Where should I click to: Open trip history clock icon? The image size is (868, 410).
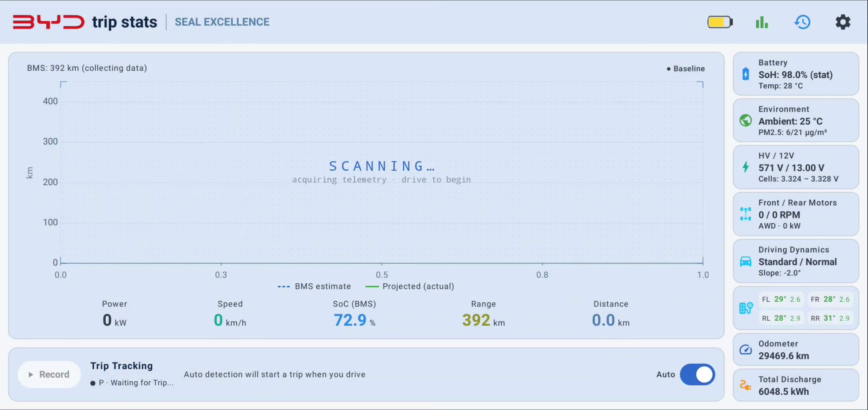(802, 22)
